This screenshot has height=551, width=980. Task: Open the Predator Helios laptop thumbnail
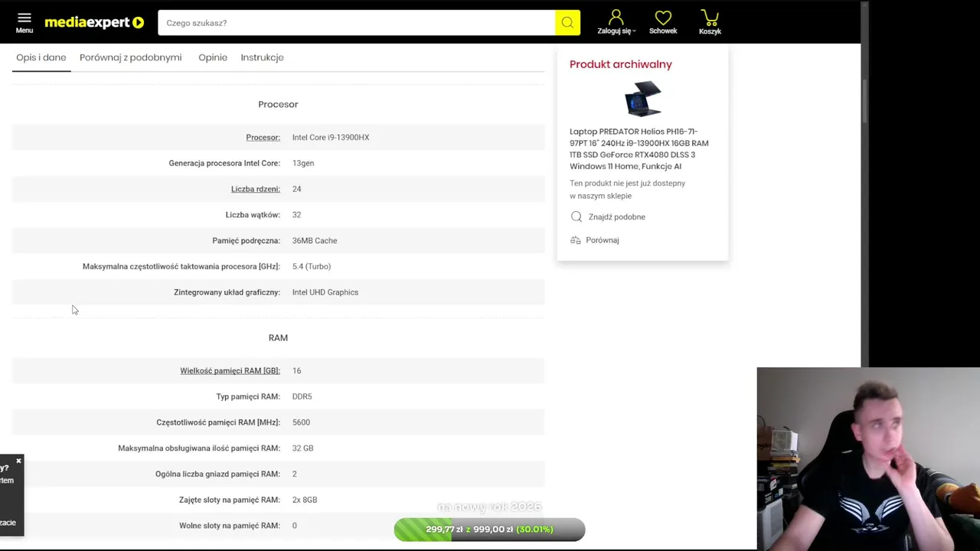(642, 98)
